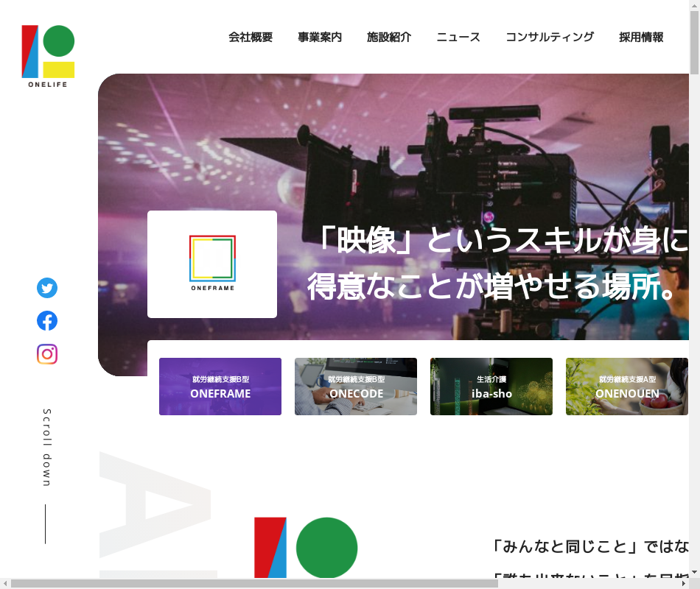700x589 pixels.
Task: Click the Scroll down indicator
Action: click(x=46, y=448)
